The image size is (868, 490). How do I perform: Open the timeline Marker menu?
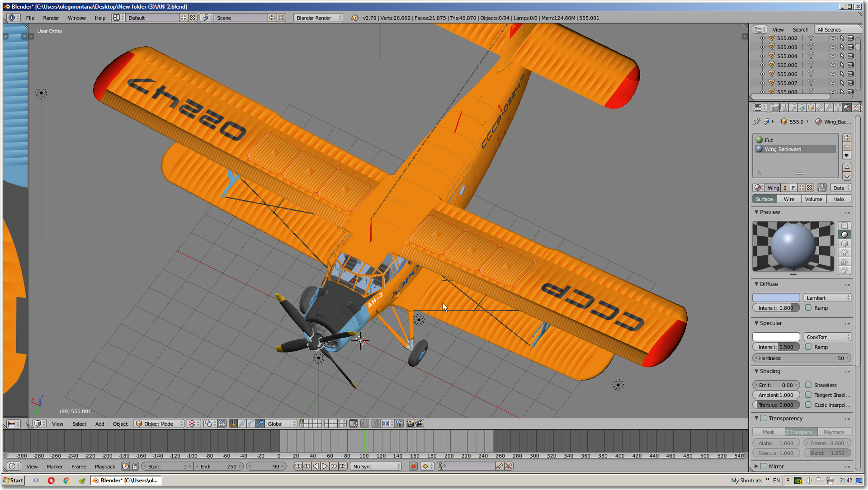point(55,466)
